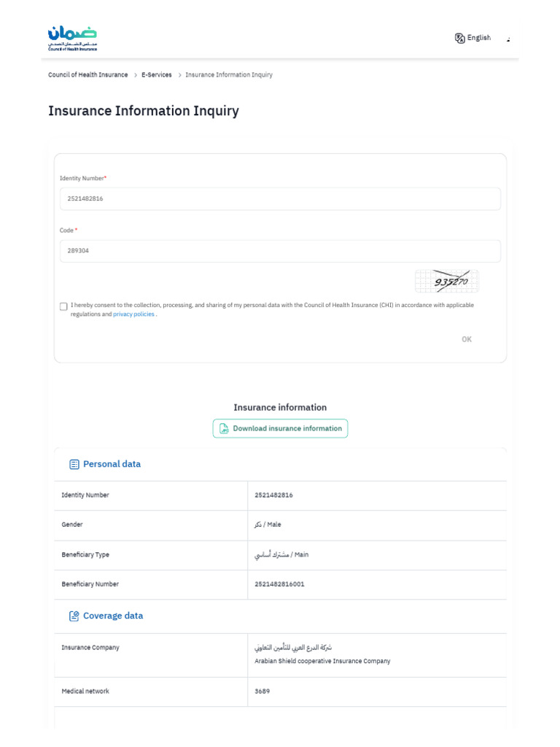Select beneficiary number 2521482816001
560x747 pixels.
click(279, 584)
